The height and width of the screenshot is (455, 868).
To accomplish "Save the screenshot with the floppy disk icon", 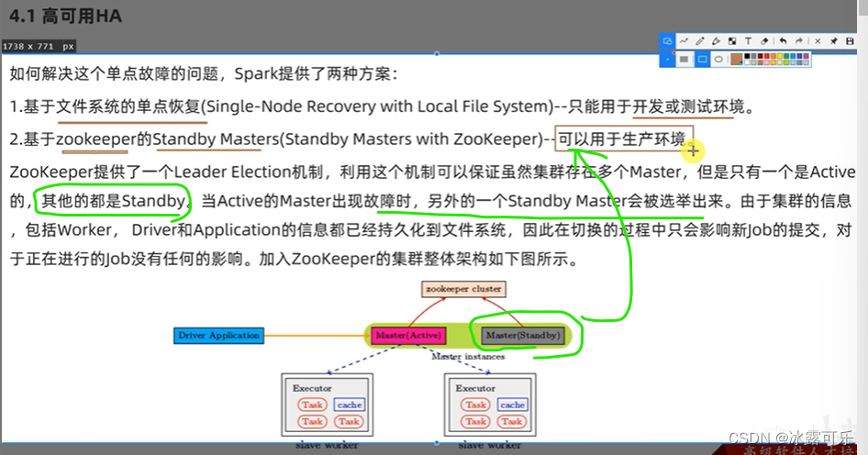I will (850, 41).
